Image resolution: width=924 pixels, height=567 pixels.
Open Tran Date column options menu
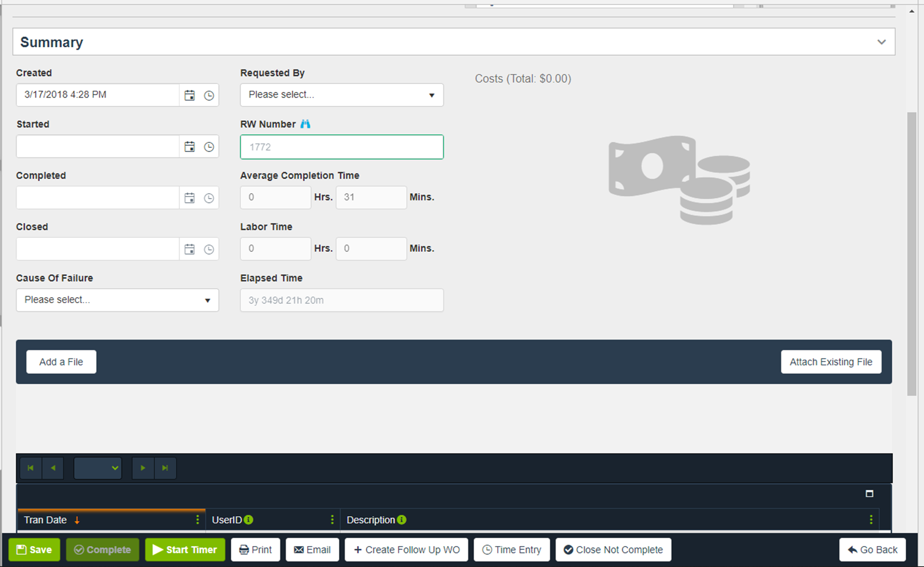point(197,520)
